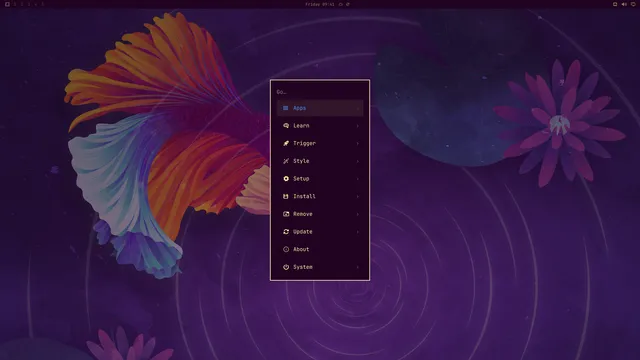This screenshot has height=360, width=640.
Task: Expand the Style submenu chevron
Action: (358, 161)
